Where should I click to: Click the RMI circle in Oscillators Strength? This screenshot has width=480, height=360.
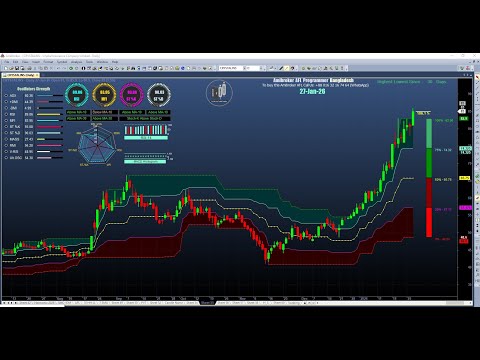pyautogui.click(x=6, y=145)
